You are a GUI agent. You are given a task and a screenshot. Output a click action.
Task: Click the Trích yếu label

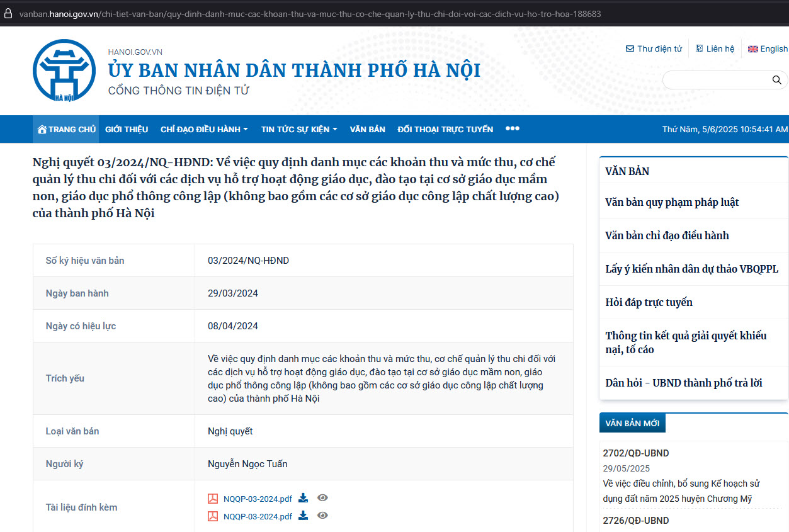65,378
